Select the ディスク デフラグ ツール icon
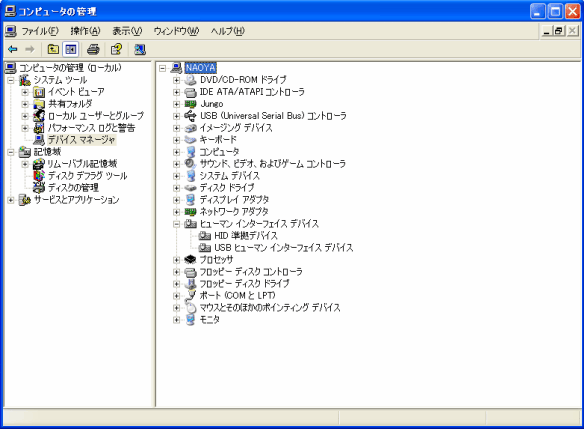 (39, 175)
